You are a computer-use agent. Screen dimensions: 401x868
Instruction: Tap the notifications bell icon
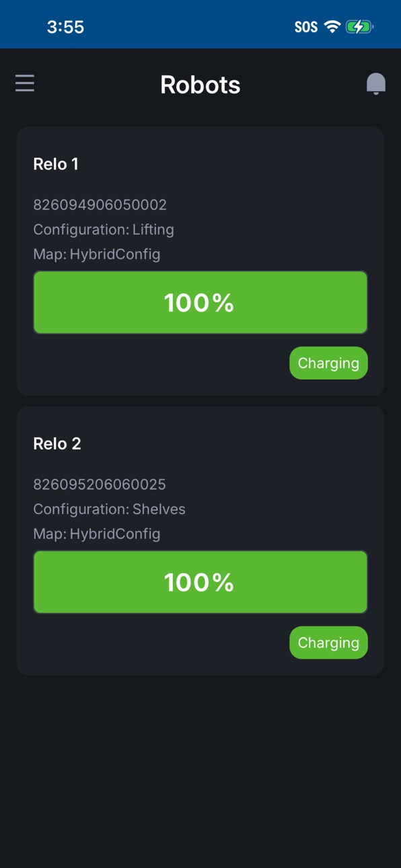pos(376,84)
